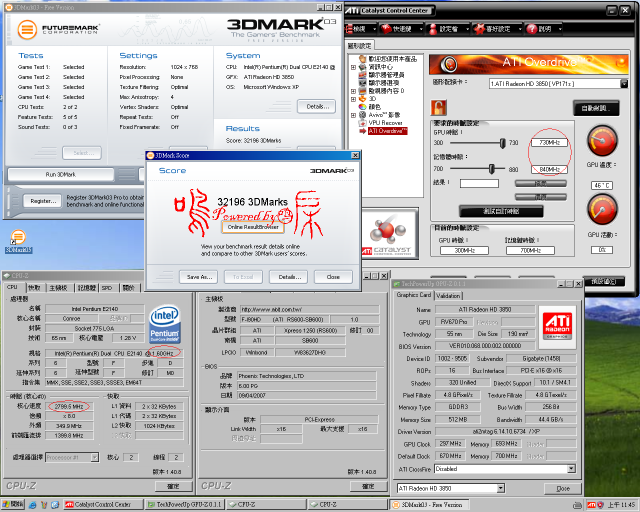Open the Processor #1 selection dropdown in CPU-Z
This screenshot has height=512, width=640.
pos(95,457)
